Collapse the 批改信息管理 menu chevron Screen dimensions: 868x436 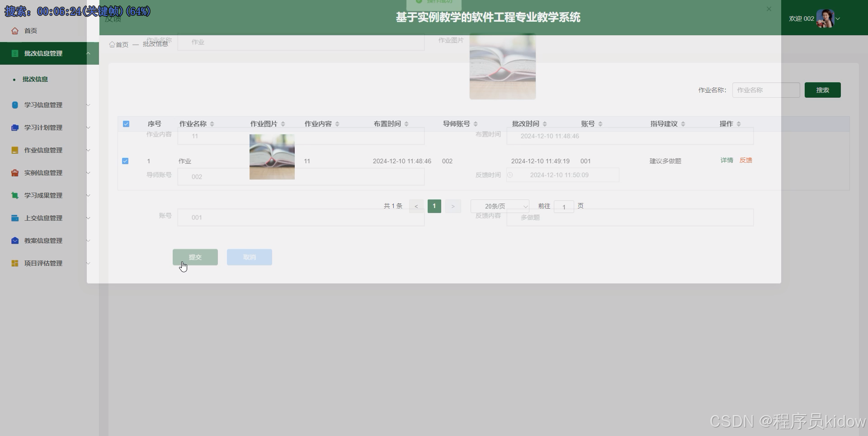pos(88,53)
